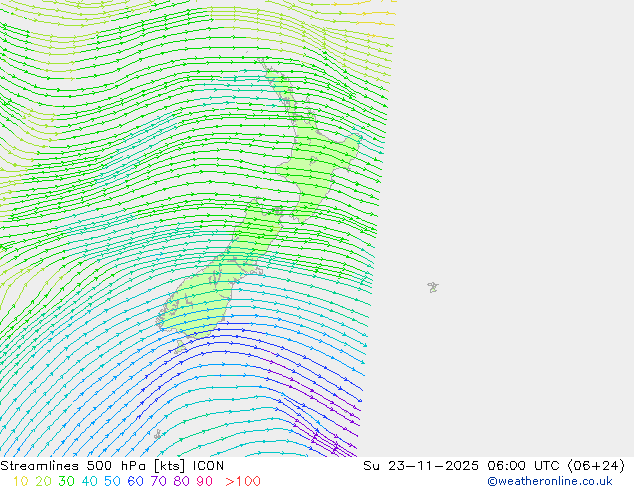Click the purple '80' legend value

tap(182, 481)
